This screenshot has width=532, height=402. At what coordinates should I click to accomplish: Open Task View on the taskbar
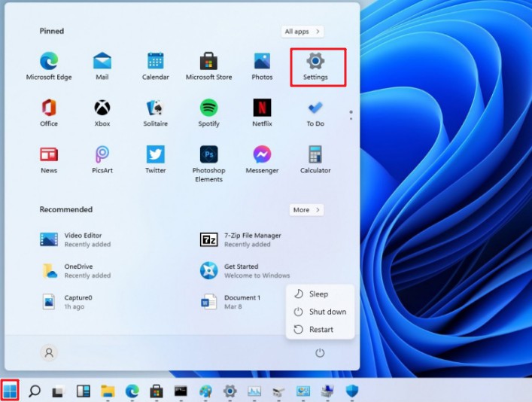59,391
